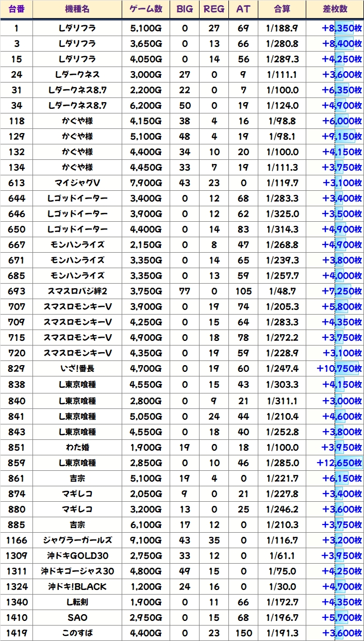Image resolution: width=364 pixels, height=641 pixels.
Task: Select the AT count 105 cell
Action: pos(243,291)
